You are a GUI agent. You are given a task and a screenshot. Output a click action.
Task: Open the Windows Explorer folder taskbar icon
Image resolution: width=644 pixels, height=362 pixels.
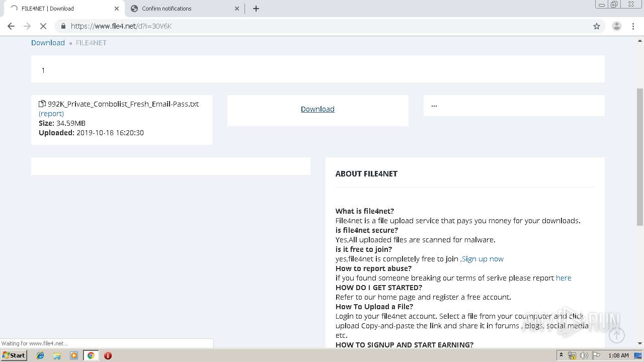tap(57, 355)
